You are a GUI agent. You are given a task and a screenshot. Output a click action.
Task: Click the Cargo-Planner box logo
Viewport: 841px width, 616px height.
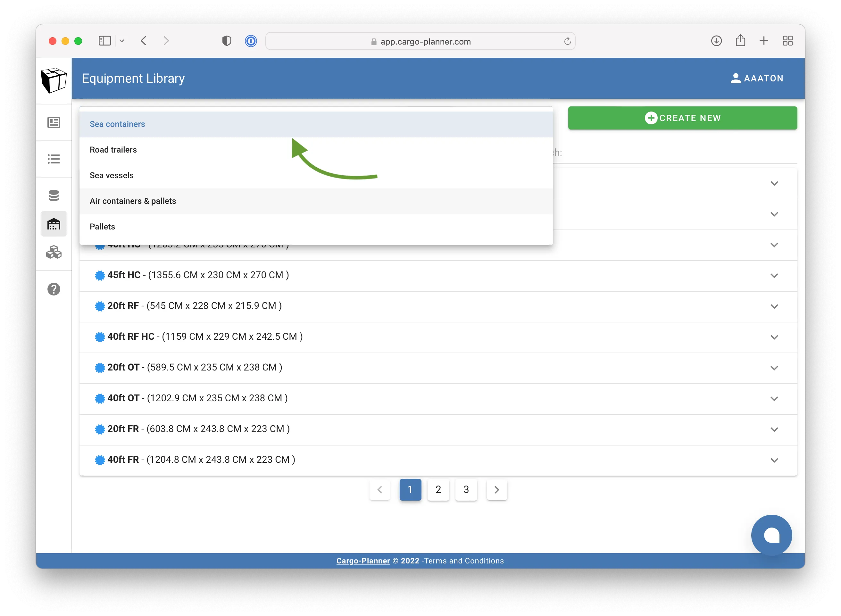pyautogui.click(x=54, y=80)
